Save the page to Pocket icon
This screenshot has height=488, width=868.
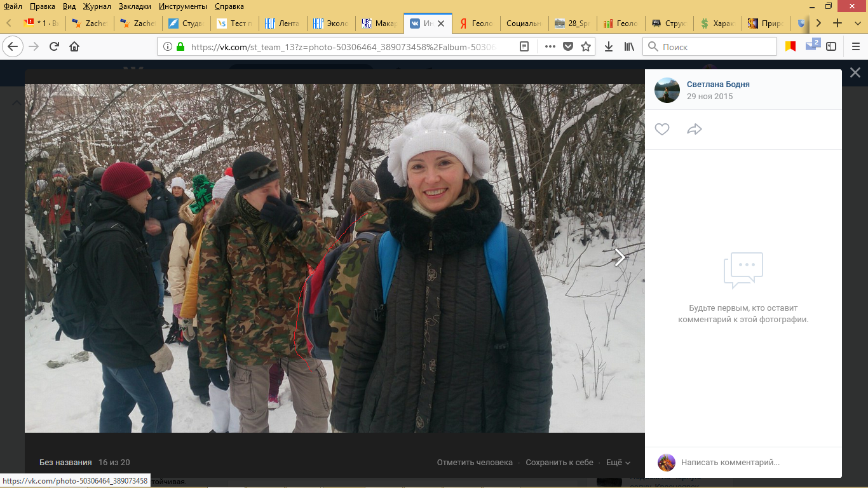tap(568, 46)
